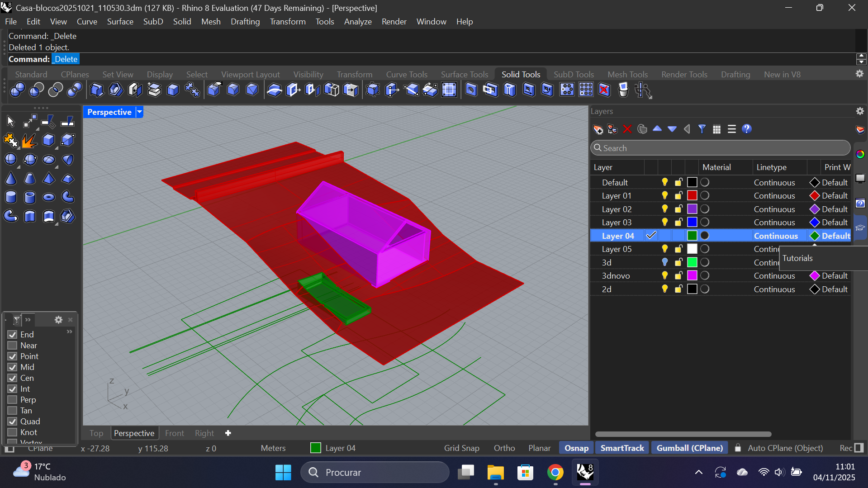The height and width of the screenshot is (488, 868).
Task: Open the Tutorials panel tab icon
Action: (860, 228)
